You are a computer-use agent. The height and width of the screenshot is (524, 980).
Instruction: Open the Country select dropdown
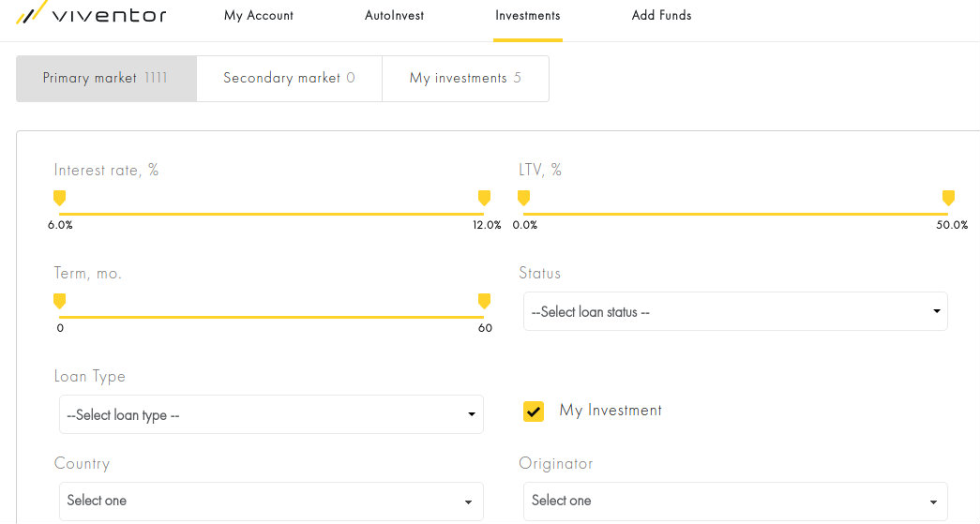pos(271,501)
